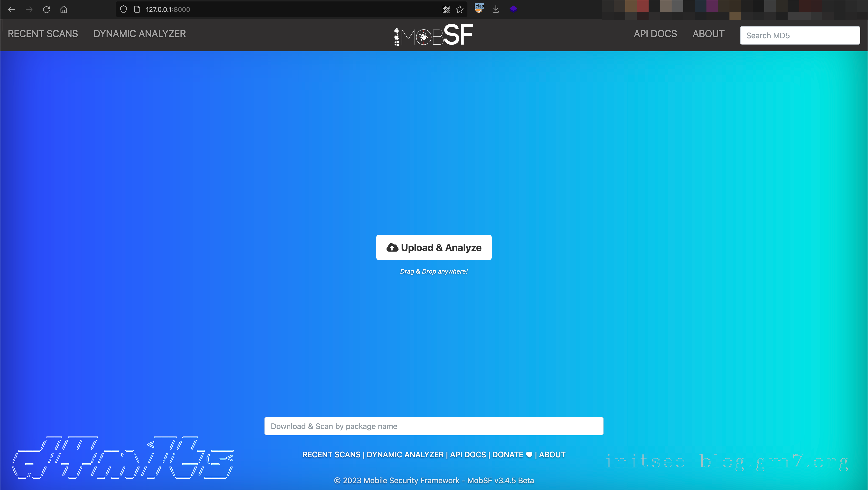Open API DOCS in top navigation
868x490 pixels.
coord(655,34)
